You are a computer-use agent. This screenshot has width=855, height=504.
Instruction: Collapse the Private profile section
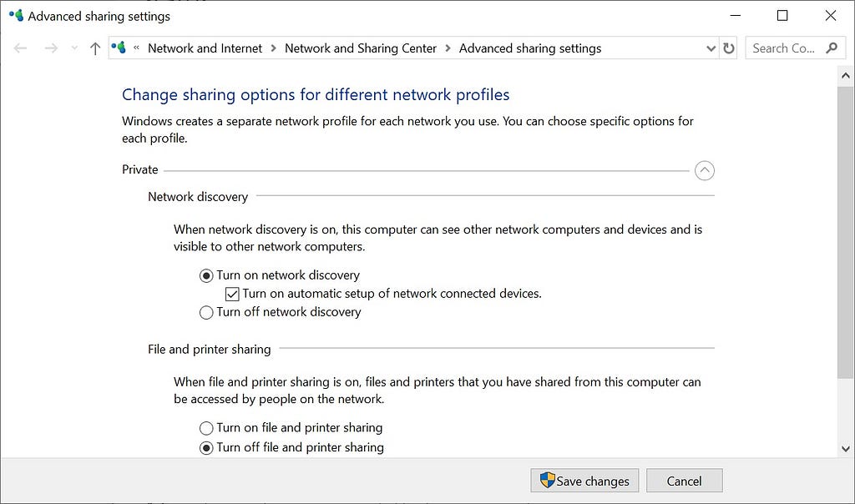705,170
